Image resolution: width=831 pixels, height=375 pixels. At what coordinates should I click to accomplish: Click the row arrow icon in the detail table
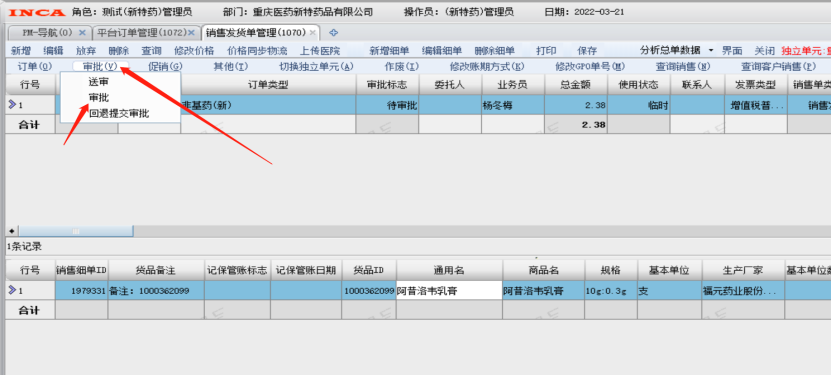pos(12,290)
